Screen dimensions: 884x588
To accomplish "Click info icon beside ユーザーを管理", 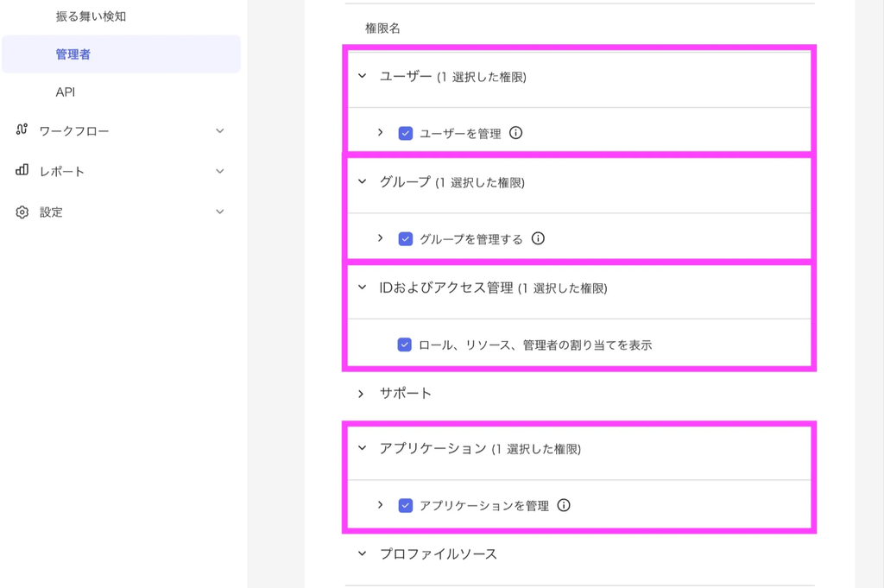I will coord(516,133).
